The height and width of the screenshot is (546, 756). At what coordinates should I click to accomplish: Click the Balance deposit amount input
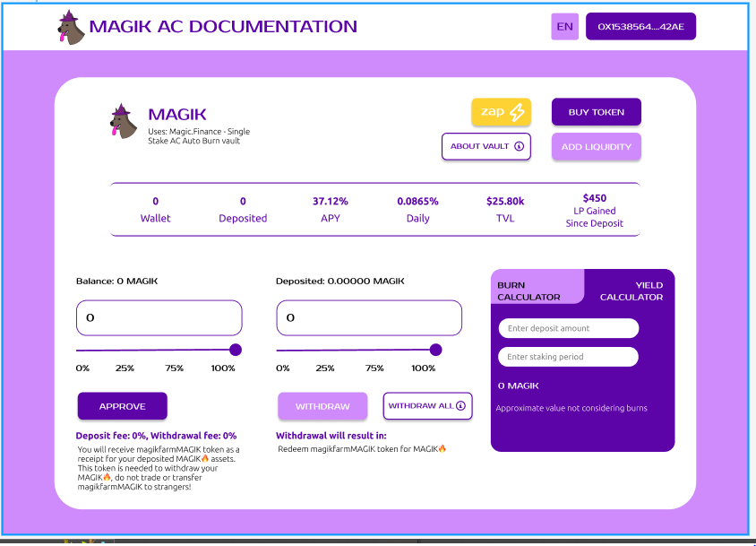pos(159,318)
